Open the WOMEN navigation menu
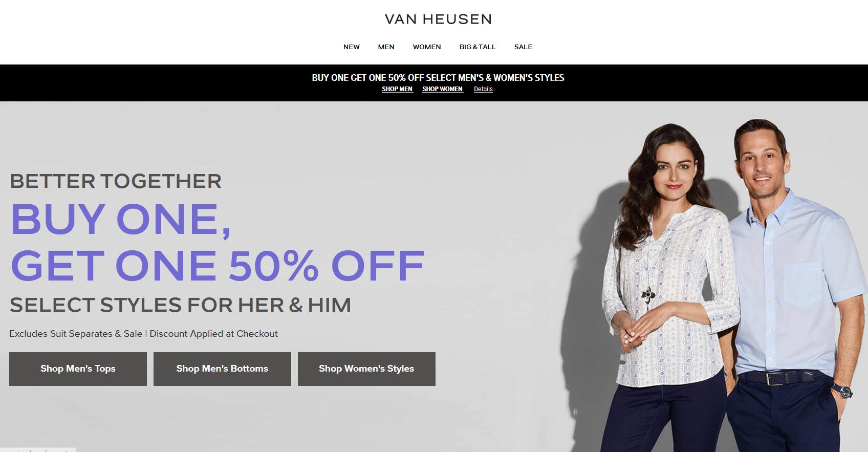Viewport: 868px width, 452px height. 427,47
